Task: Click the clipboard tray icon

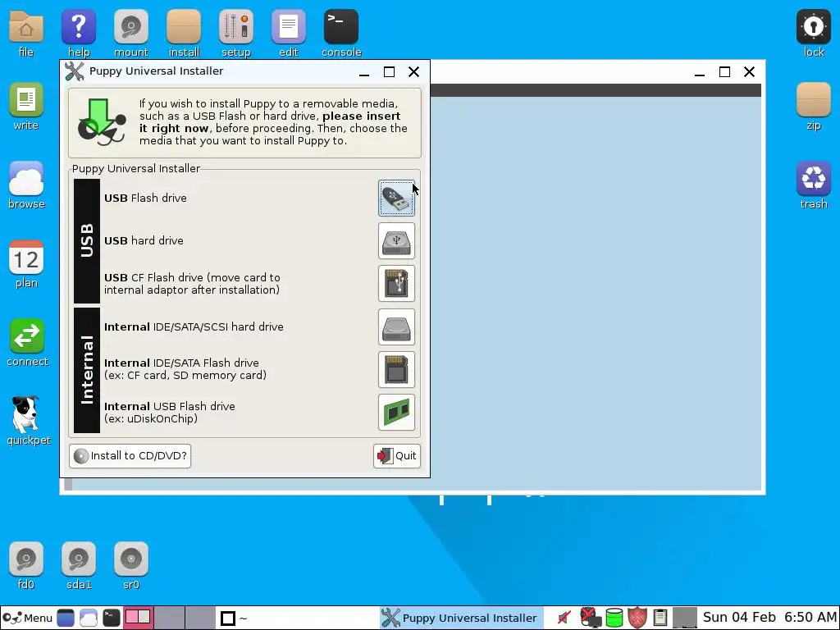Action: (x=660, y=618)
